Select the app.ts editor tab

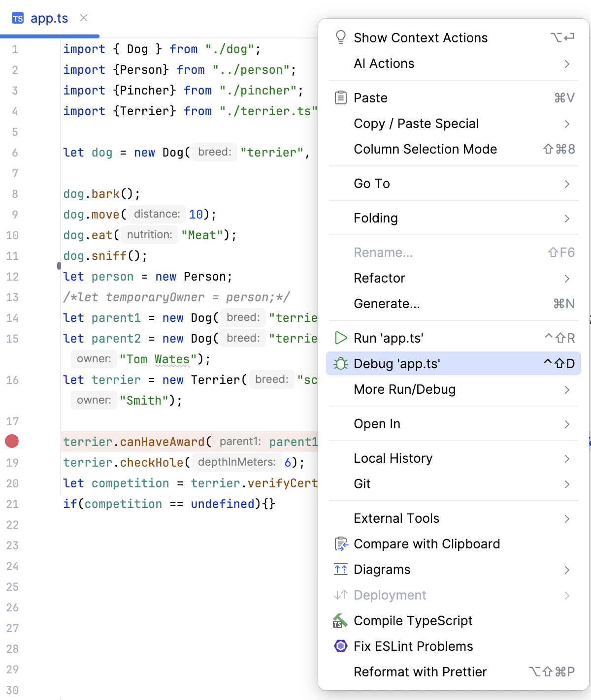click(x=49, y=18)
